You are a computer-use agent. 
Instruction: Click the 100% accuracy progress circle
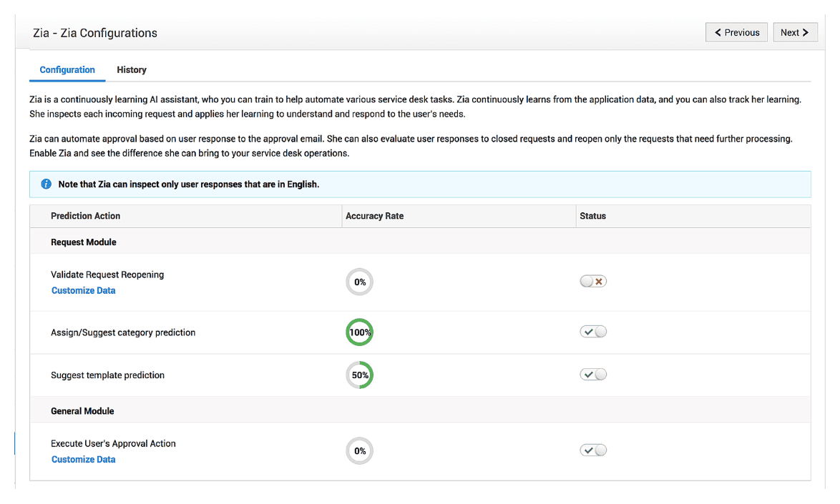[359, 332]
